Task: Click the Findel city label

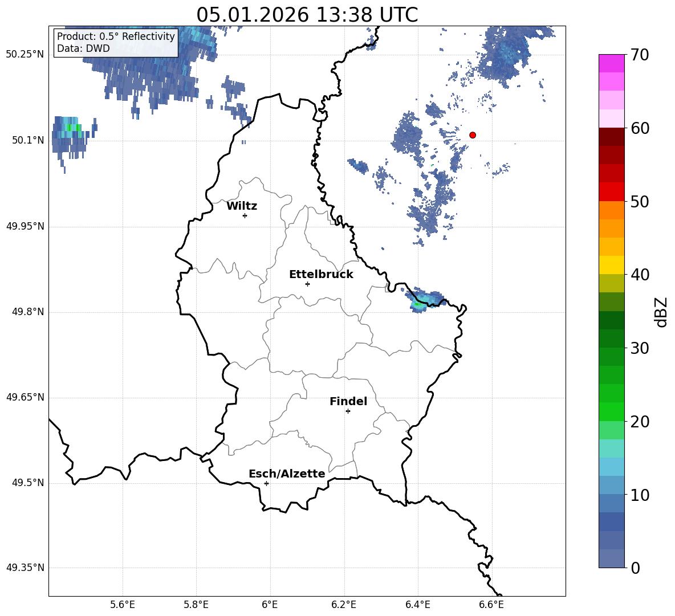Action: pos(348,401)
